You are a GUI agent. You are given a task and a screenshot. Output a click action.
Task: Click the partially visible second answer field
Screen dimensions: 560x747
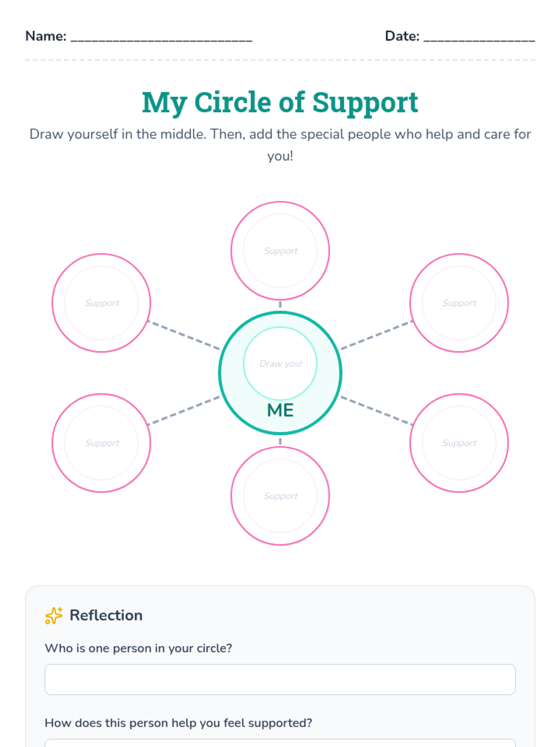[x=280, y=743]
